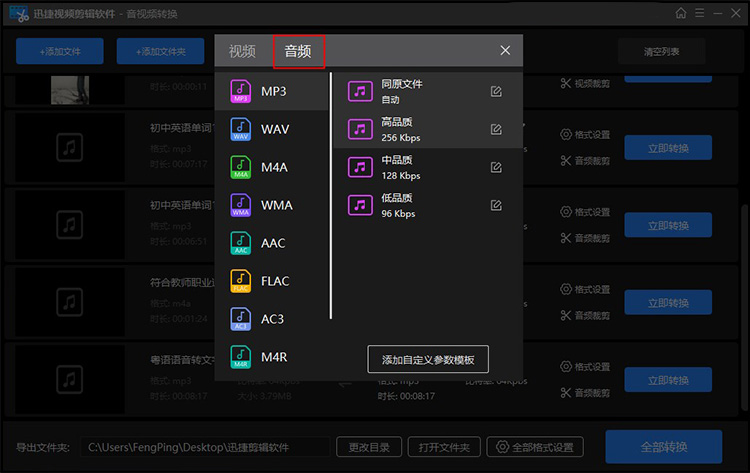This screenshot has width=750, height=473.
Task: Close the format selection dialog
Action: [x=505, y=50]
